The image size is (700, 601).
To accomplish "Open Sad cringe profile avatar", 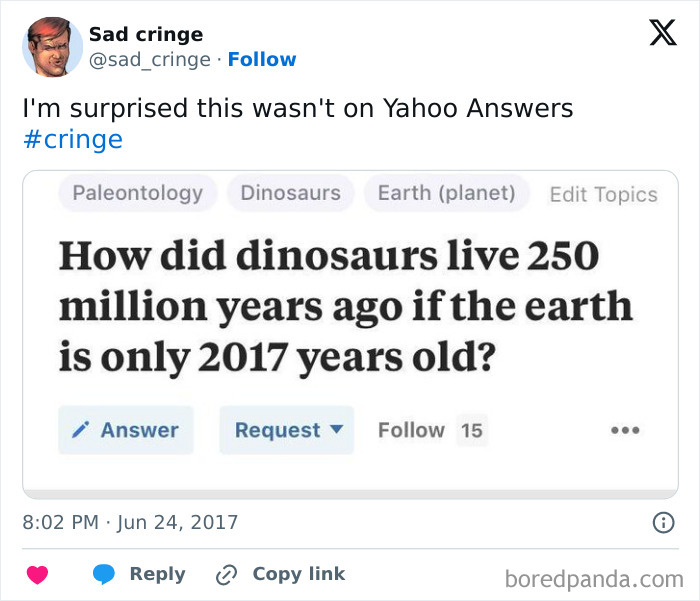I will [x=53, y=47].
